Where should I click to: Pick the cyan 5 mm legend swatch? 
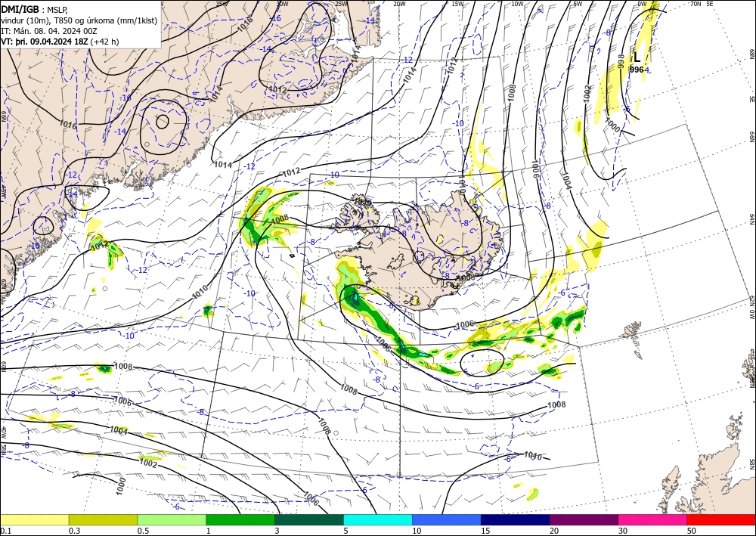tap(378, 519)
